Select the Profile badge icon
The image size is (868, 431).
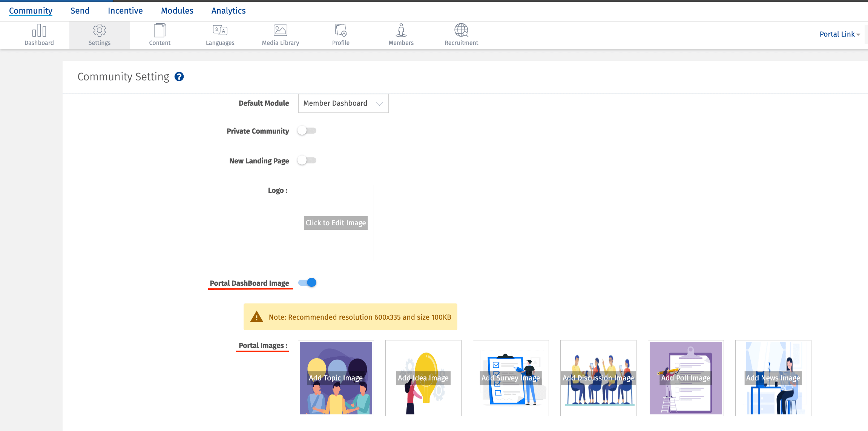point(340,30)
